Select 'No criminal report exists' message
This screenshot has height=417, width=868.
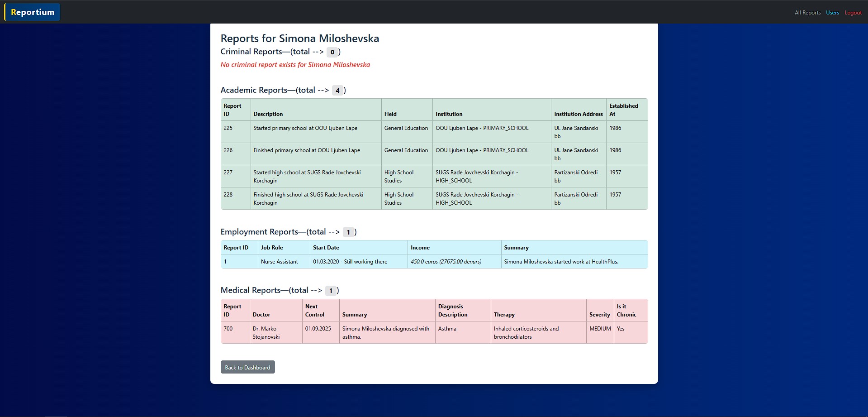[295, 65]
